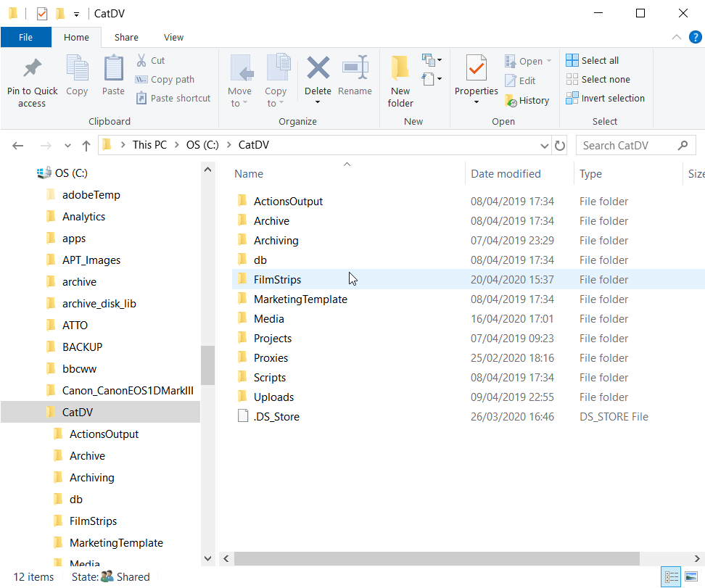Click the search magnifier icon

[x=683, y=145]
